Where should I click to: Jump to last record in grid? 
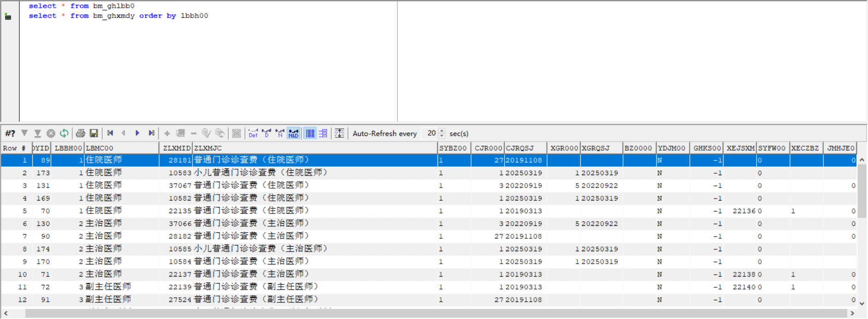pyautogui.click(x=151, y=133)
